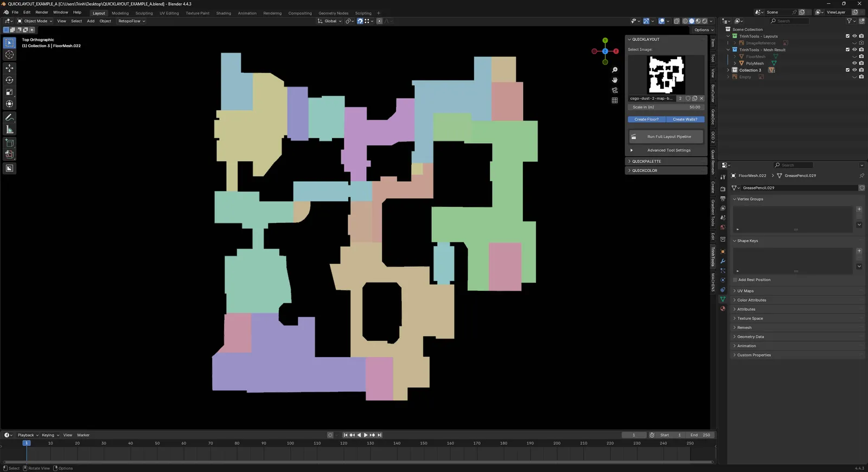Select the Scale tool
Viewport: 868px width, 472px height.
click(x=9, y=92)
